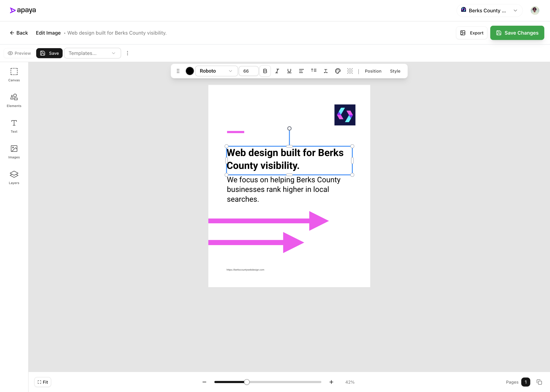Click the Save Changes button
The width and height of the screenshot is (550, 392).
point(517,33)
